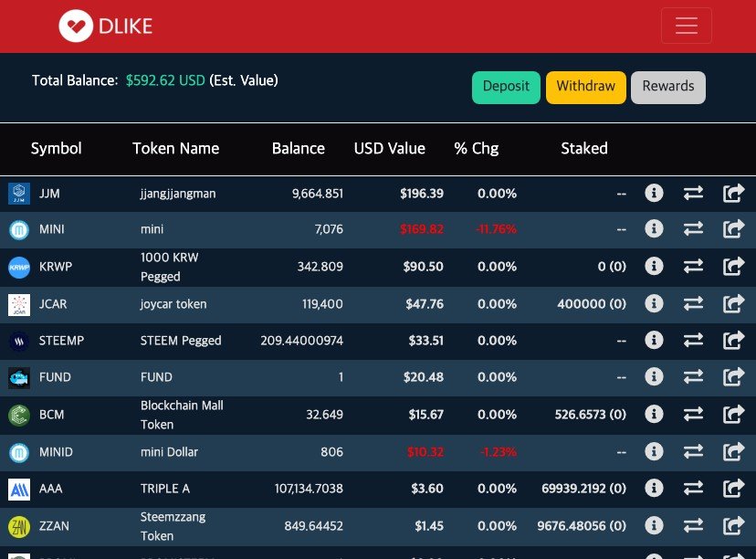
Task: Click the Token Name column header
Action: coord(175,149)
